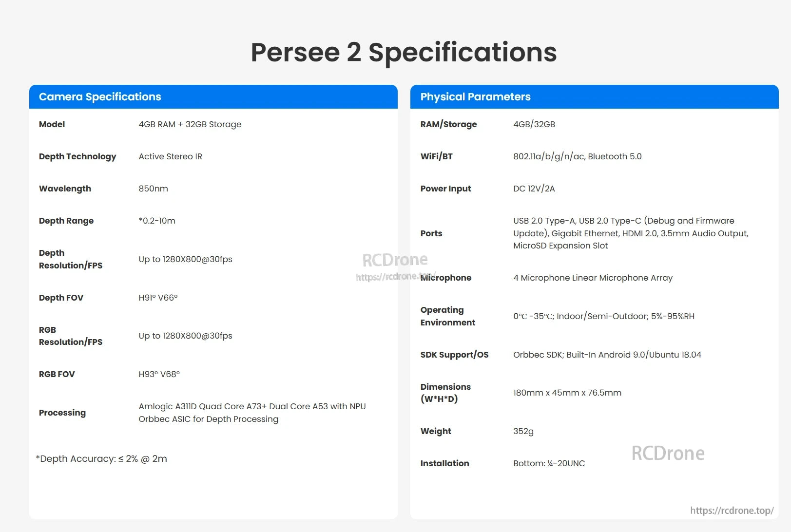Viewport: 791px width, 532px height.
Task: Select the 850nm wavelength value
Action: pyautogui.click(x=153, y=189)
